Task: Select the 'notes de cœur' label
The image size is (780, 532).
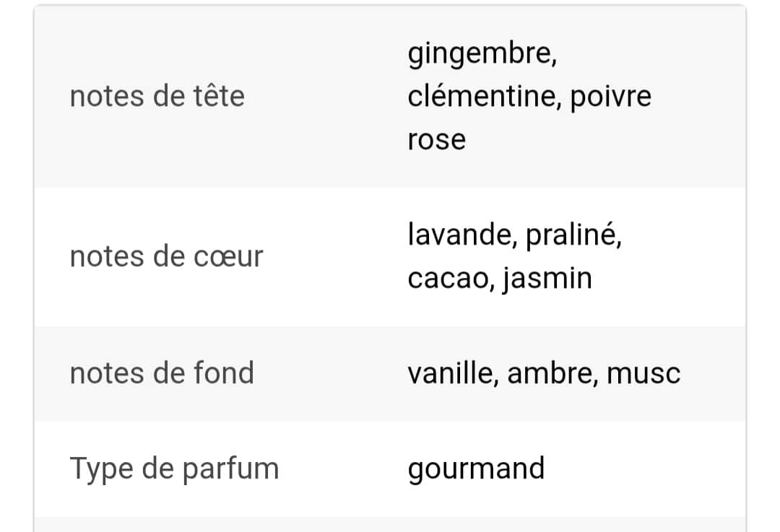Action: (x=167, y=257)
